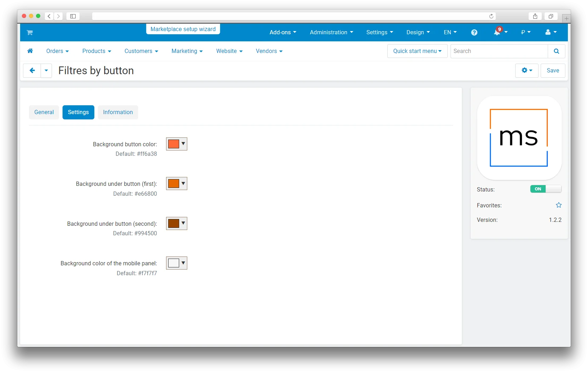The width and height of the screenshot is (588, 372).
Task: Select the Settings tab
Action: coord(78,112)
